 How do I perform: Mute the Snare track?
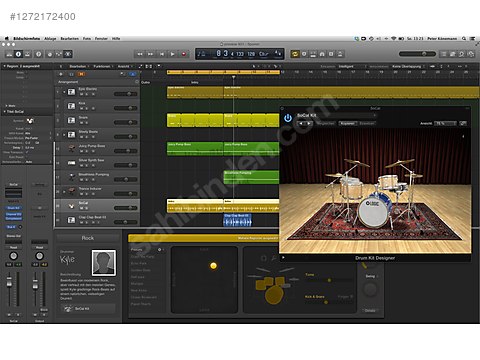(82, 123)
